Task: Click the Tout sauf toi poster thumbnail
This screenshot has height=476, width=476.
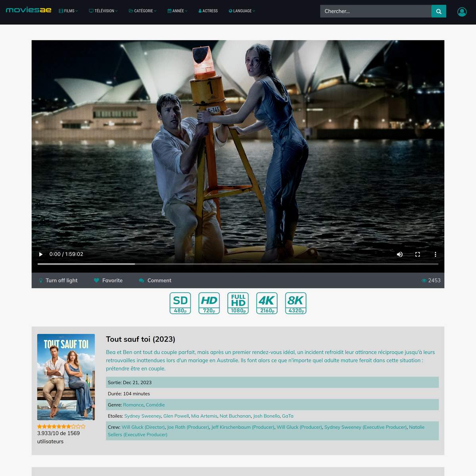Action: [x=66, y=377]
